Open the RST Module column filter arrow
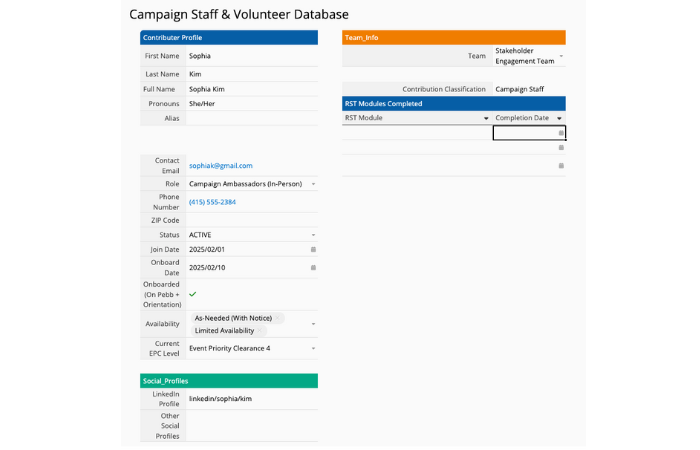 click(486, 118)
